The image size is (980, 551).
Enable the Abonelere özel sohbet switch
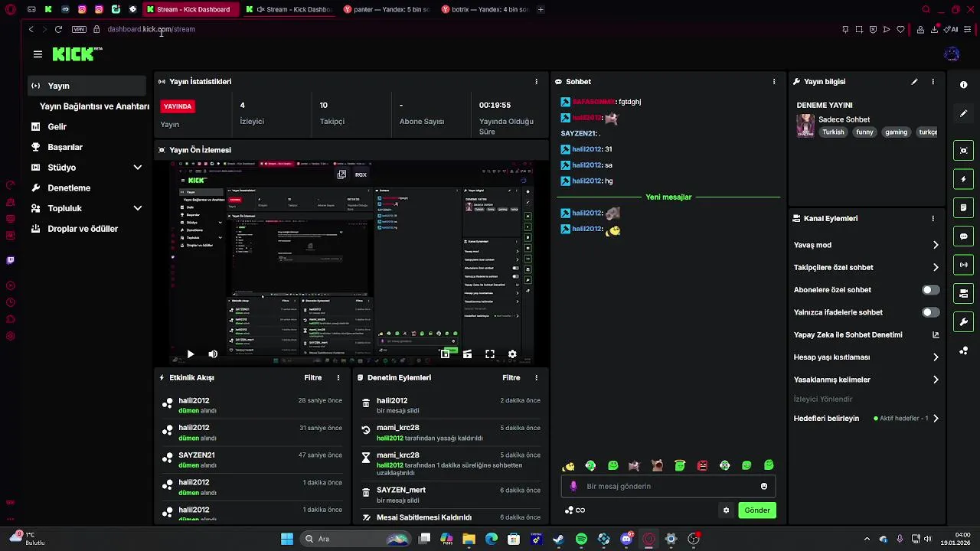point(930,290)
